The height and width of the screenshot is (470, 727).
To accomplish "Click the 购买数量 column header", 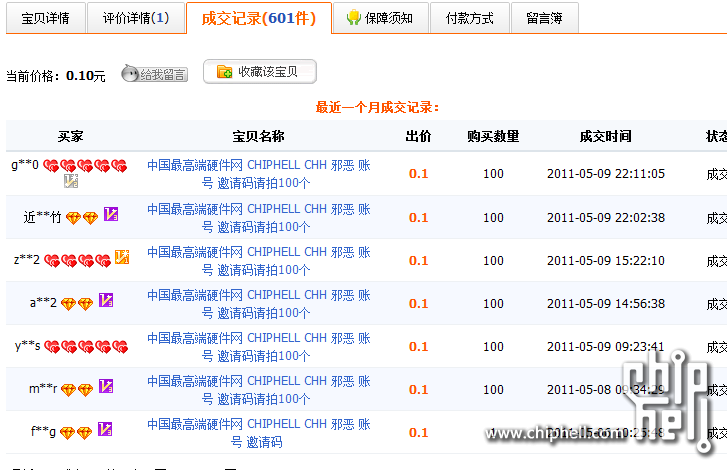I will [493, 136].
